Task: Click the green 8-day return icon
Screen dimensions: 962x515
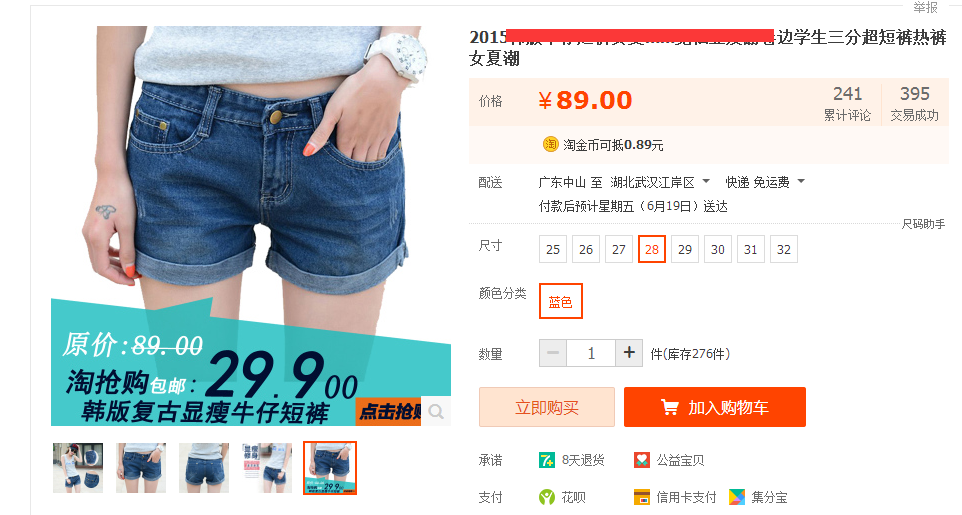Action: click(x=547, y=460)
